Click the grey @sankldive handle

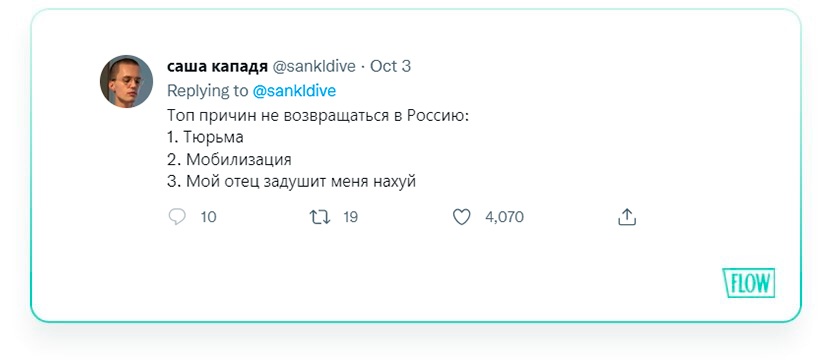pos(313,67)
